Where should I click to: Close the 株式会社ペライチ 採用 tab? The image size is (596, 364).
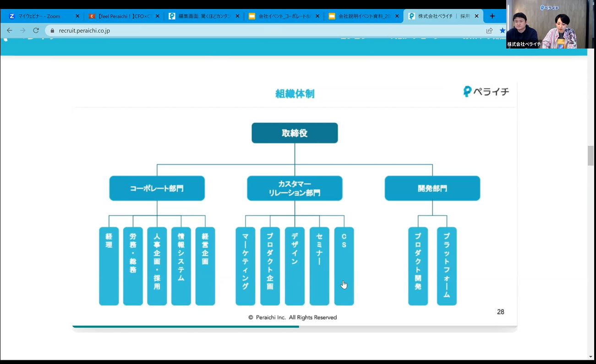(x=477, y=16)
